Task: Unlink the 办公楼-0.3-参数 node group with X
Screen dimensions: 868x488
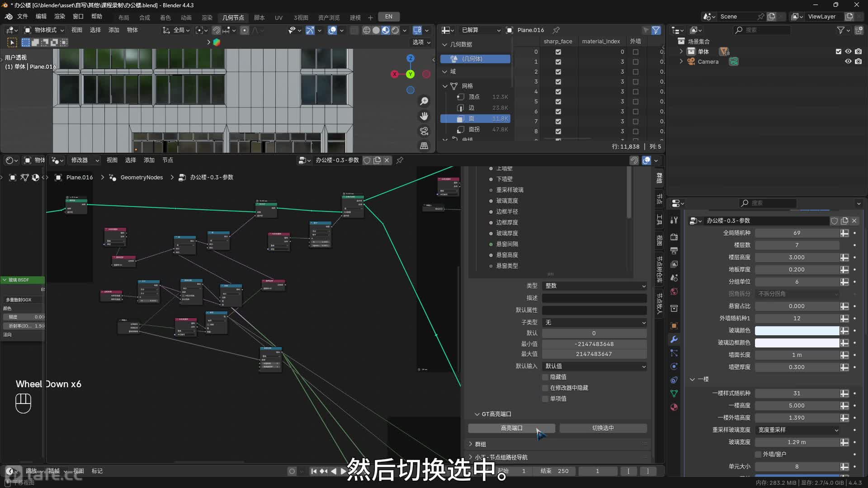Action: pyautogui.click(x=387, y=160)
